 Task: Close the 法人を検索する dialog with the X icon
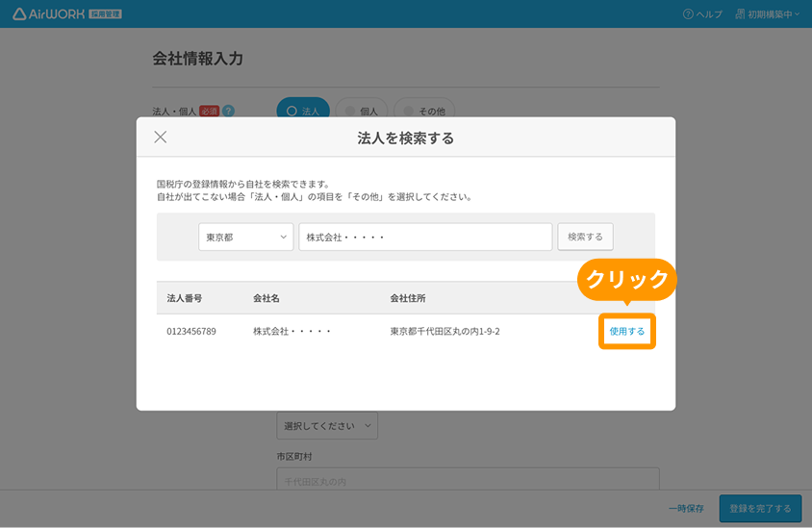(161, 137)
